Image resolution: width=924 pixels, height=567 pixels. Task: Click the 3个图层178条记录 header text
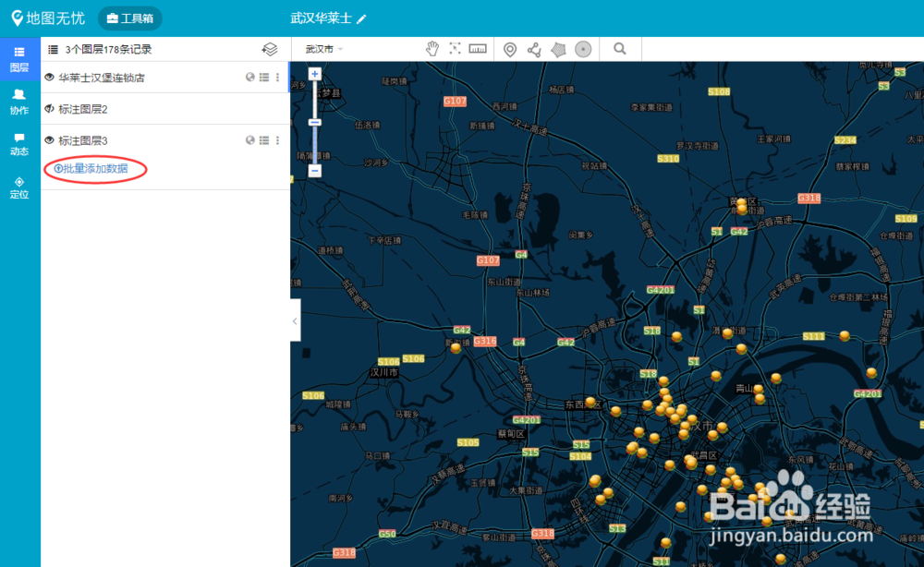coord(108,50)
